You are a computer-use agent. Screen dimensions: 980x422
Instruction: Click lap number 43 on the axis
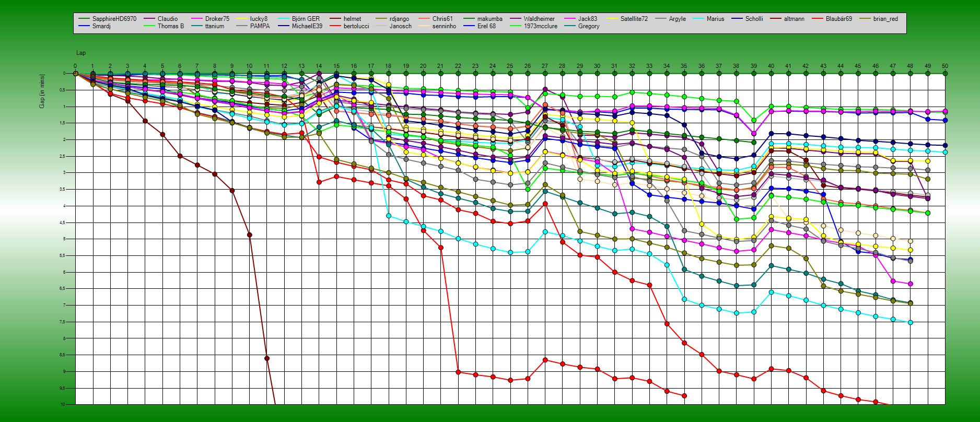tap(823, 66)
